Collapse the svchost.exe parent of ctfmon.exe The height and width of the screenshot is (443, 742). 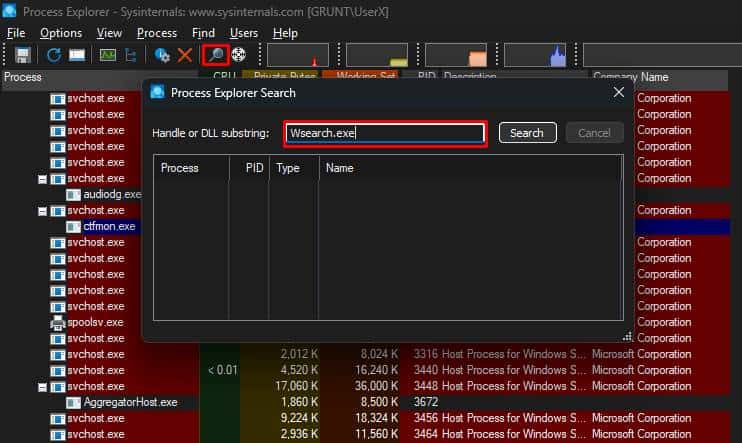(42, 212)
